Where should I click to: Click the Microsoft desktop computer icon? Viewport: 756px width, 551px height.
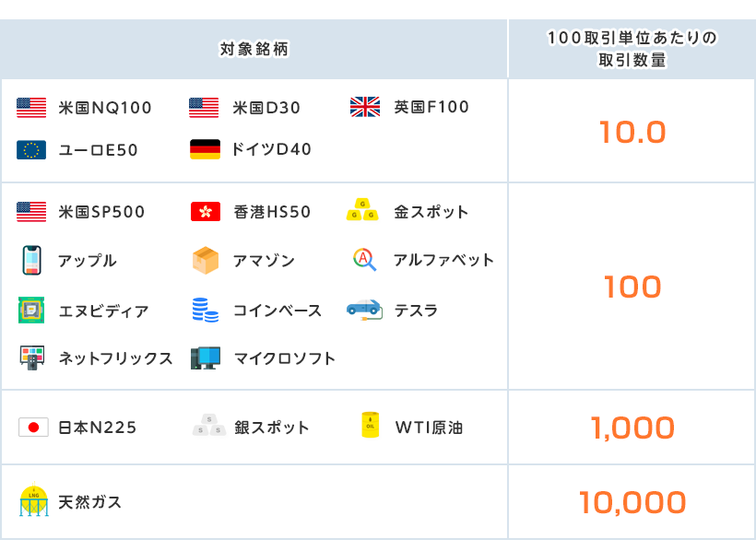coord(205,358)
